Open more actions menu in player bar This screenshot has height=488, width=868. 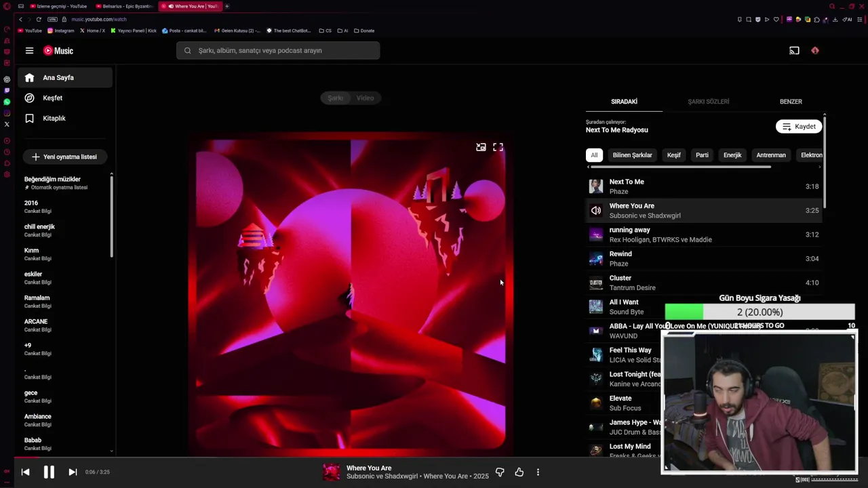[538, 472]
